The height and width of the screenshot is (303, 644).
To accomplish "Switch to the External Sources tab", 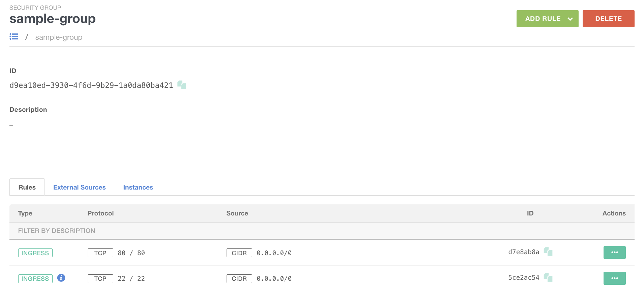I will pyautogui.click(x=79, y=188).
